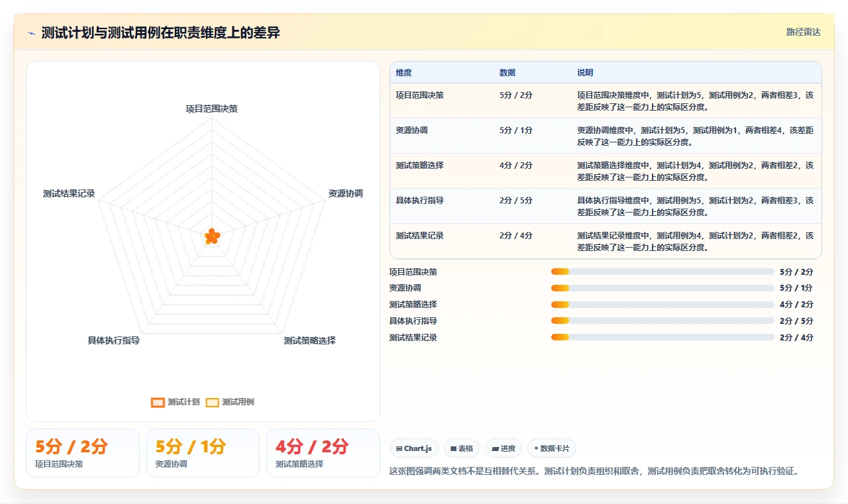Click the 2分 / 5分 value beside progress bars
The image size is (848, 504).
(x=796, y=321)
